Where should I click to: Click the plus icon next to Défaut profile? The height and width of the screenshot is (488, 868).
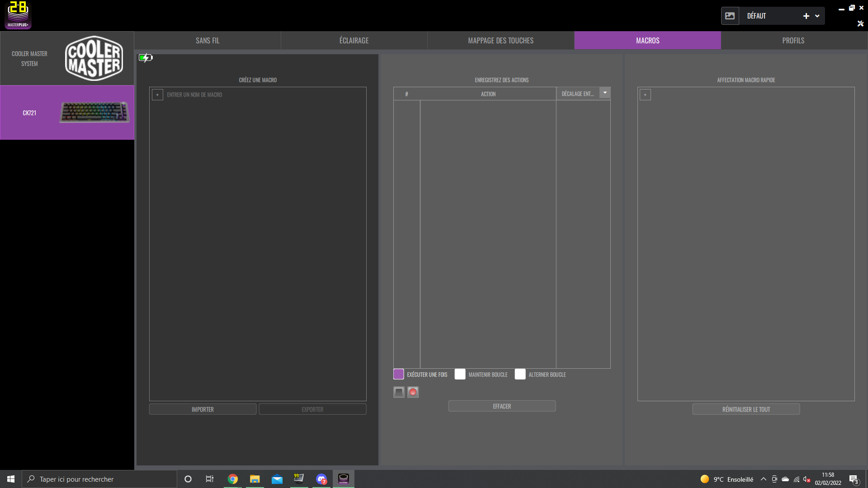806,16
